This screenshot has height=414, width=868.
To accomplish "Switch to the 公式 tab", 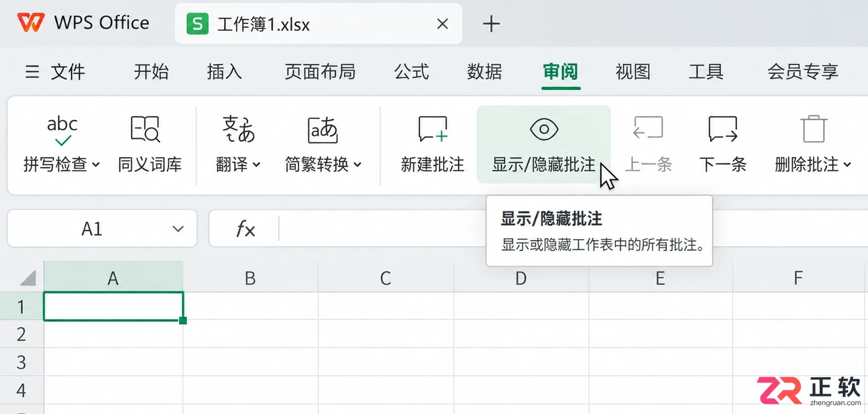I will tap(412, 72).
